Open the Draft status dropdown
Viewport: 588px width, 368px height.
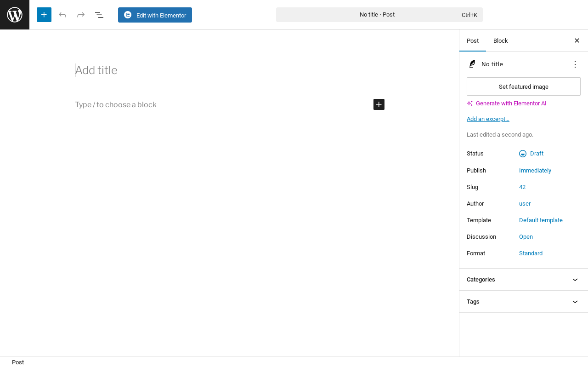(531, 154)
